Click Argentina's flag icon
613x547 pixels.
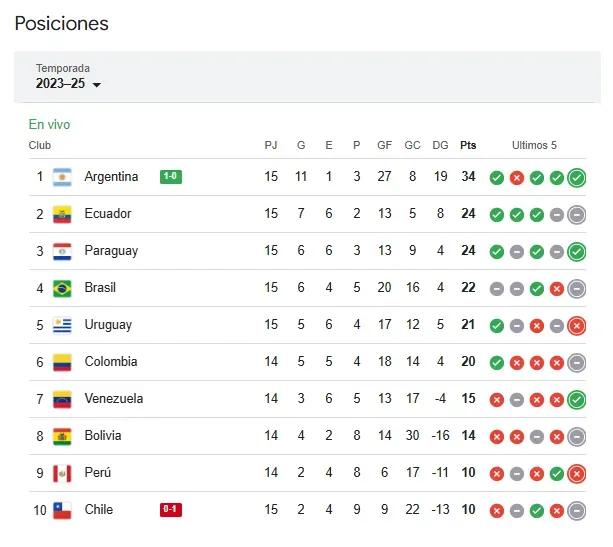click(62, 177)
